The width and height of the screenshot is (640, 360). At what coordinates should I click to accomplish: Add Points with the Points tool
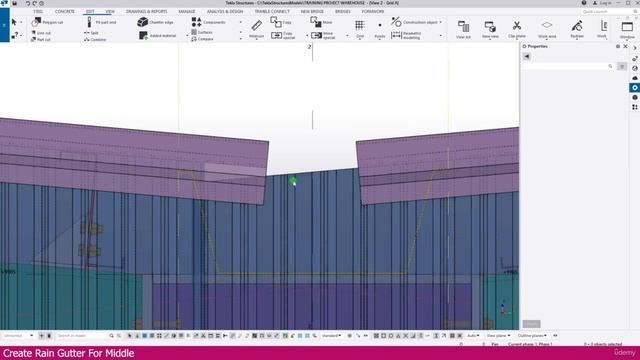point(380,29)
